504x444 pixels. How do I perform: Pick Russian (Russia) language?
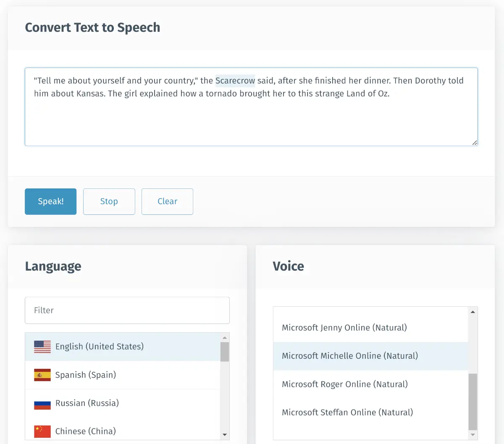click(123, 403)
